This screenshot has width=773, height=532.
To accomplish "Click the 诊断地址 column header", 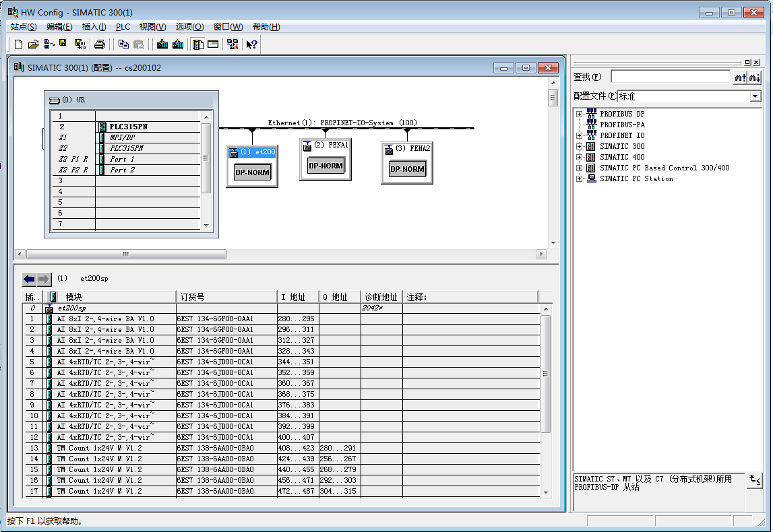I will tap(381, 297).
